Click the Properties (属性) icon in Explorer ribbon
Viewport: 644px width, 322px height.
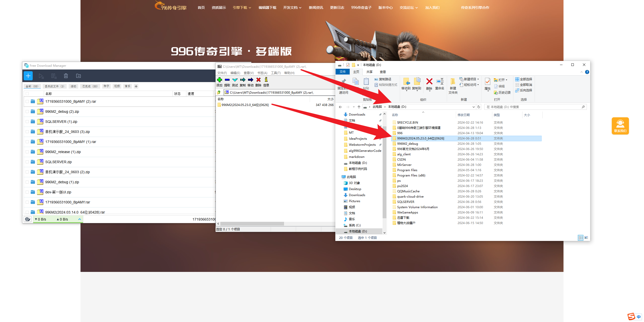pyautogui.click(x=488, y=81)
